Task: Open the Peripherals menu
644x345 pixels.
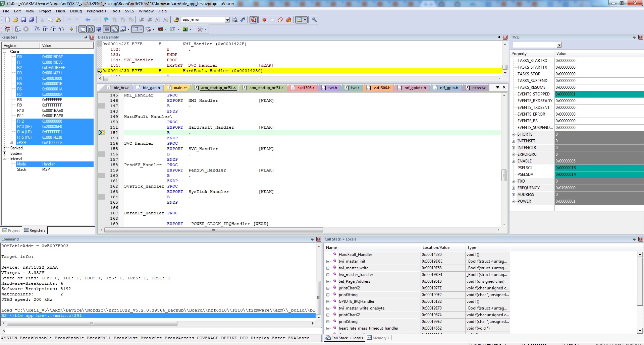Action: (x=96, y=11)
